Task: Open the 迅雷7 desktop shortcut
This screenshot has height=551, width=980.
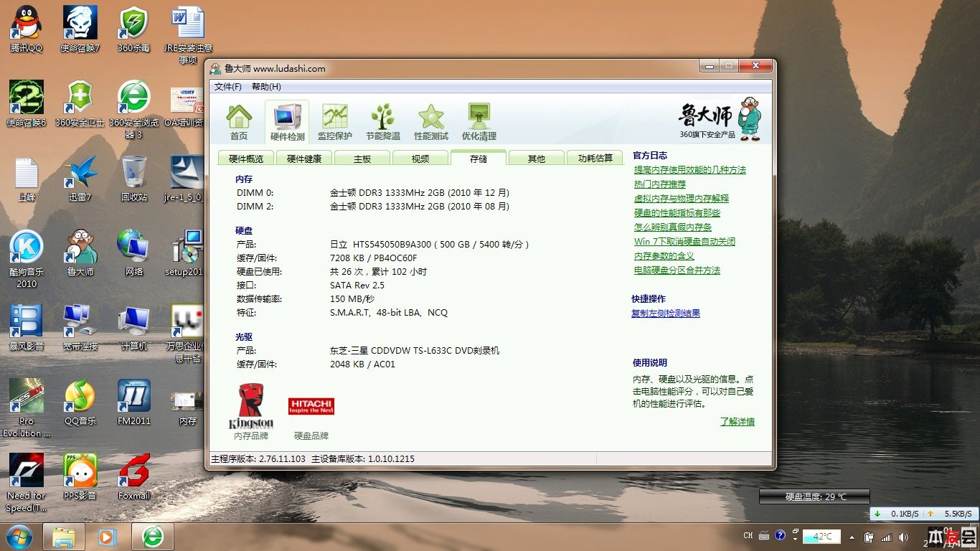Action: [80, 178]
